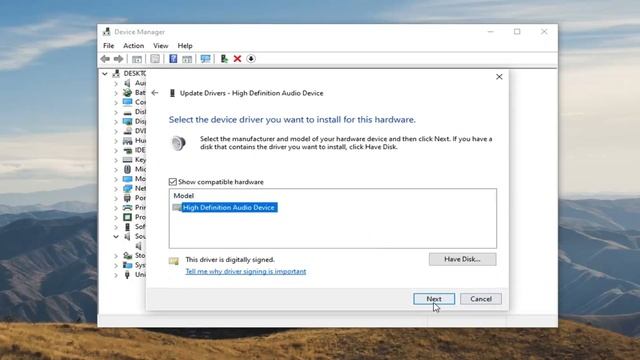Viewport: 640px width, 360px height.
Task: Click back arrow in Update Drivers dialog
Action: coord(155,93)
